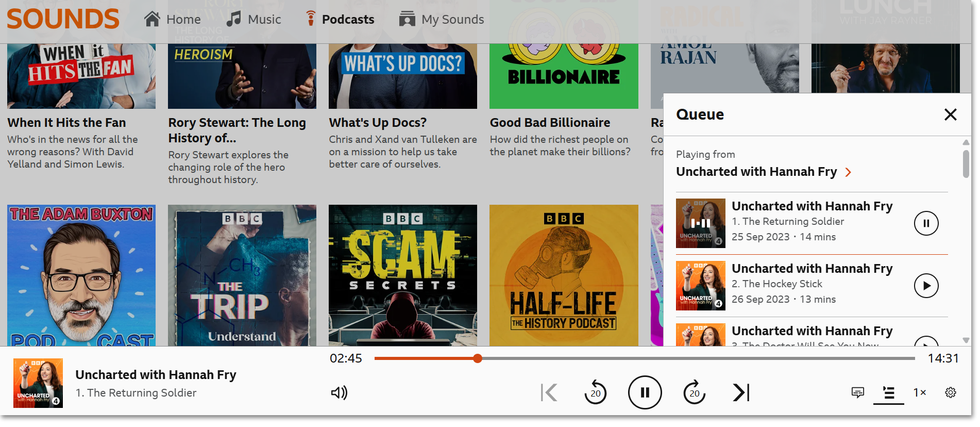The width and height of the screenshot is (980, 427).
Task: Close the Queue panel
Action: tap(951, 114)
